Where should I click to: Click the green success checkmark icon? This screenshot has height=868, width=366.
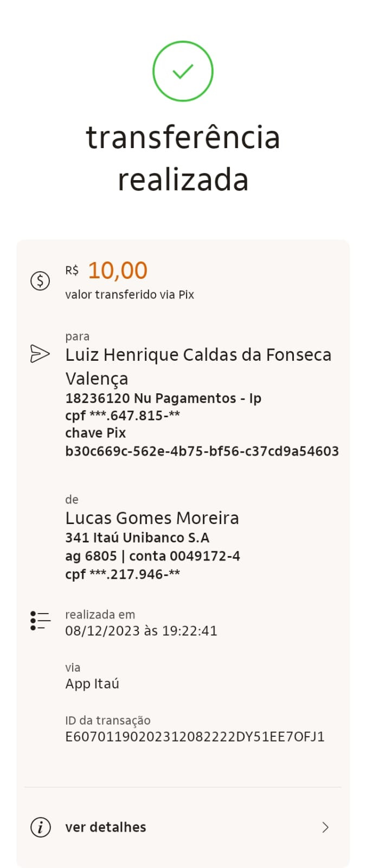click(x=183, y=71)
